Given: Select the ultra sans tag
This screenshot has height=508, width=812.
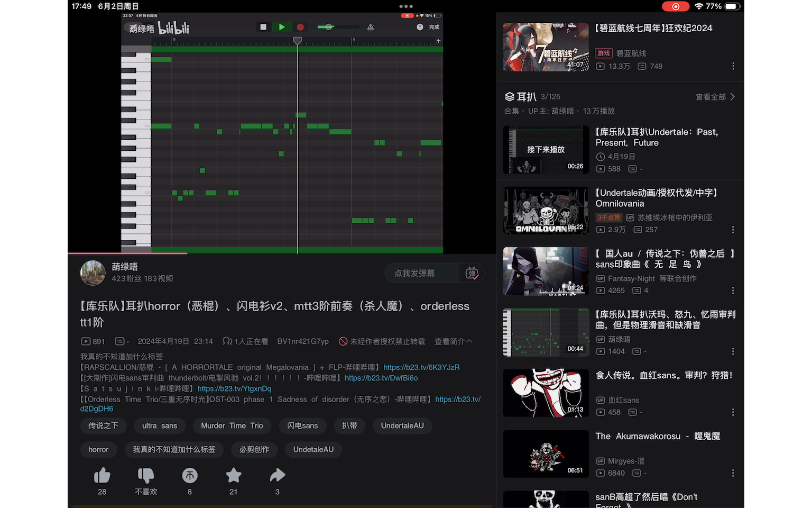Looking at the screenshot, I should point(160,425).
